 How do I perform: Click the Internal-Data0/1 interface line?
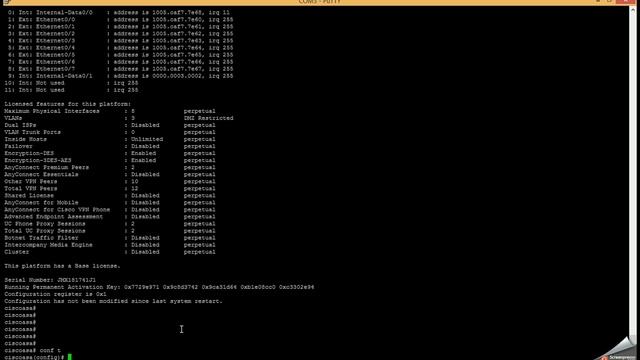point(119,76)
